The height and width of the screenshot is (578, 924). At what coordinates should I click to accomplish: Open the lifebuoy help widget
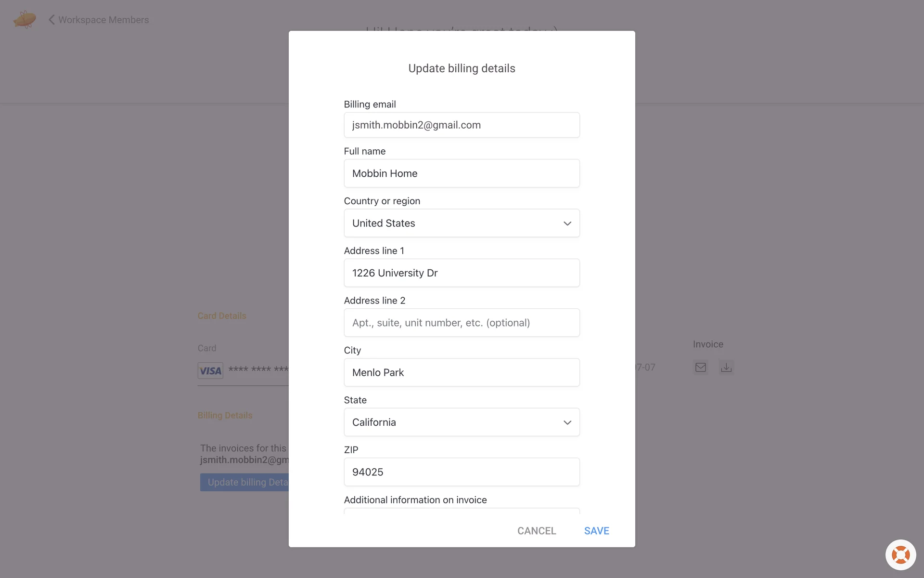tap(900, 555)
